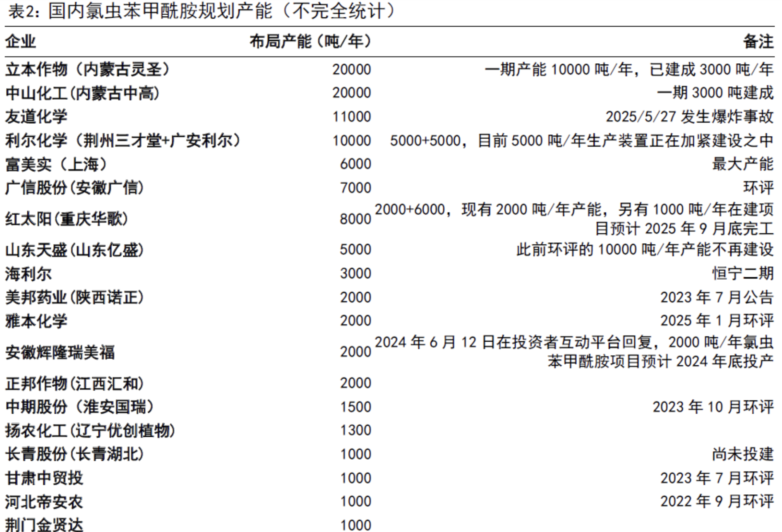
Task: Click the company name 利尔化学（荆州三才堂+广安利尔）
Action: 123,141
